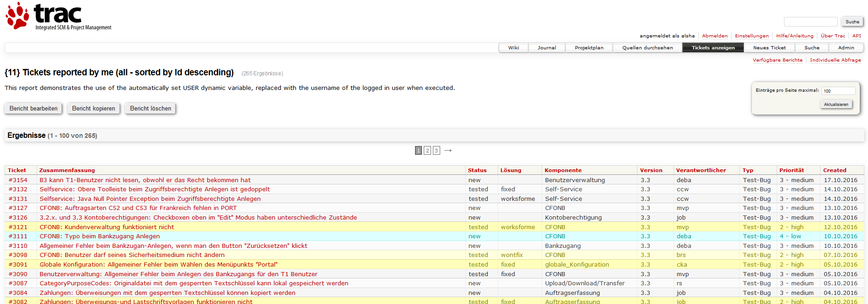Open ticket #3098 link
Screen dimensions: 868x304
click(18, 255)
